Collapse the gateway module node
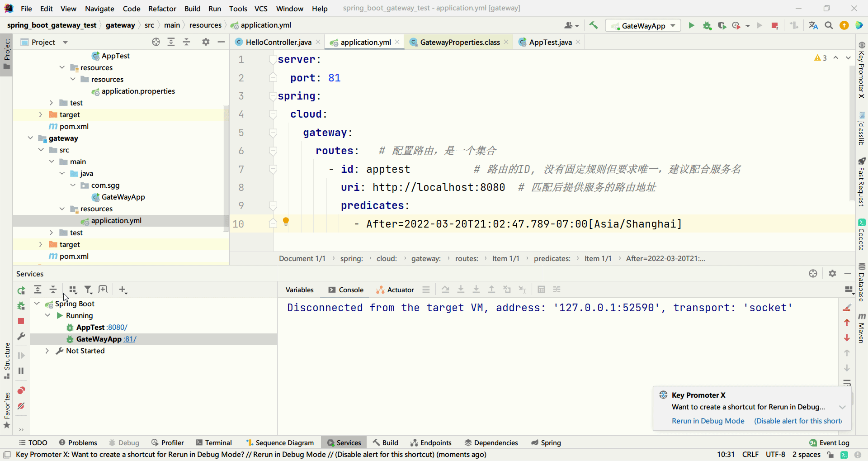868x461 pixels. 30,138
